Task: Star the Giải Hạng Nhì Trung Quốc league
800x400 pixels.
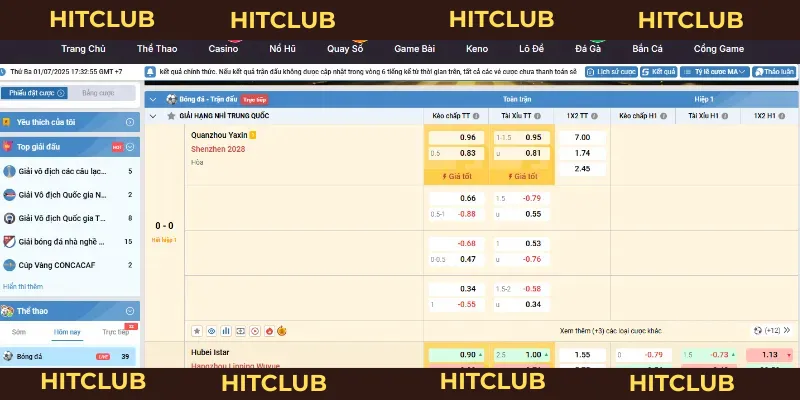Action: tap(171, 116)
